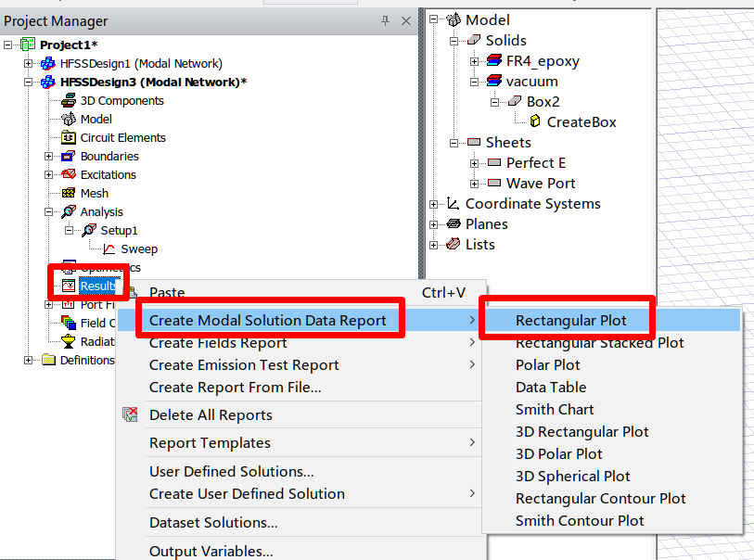Screen dimensions: 754x560
Task: Close the Project Manager panel
Action: pos(406,20)
